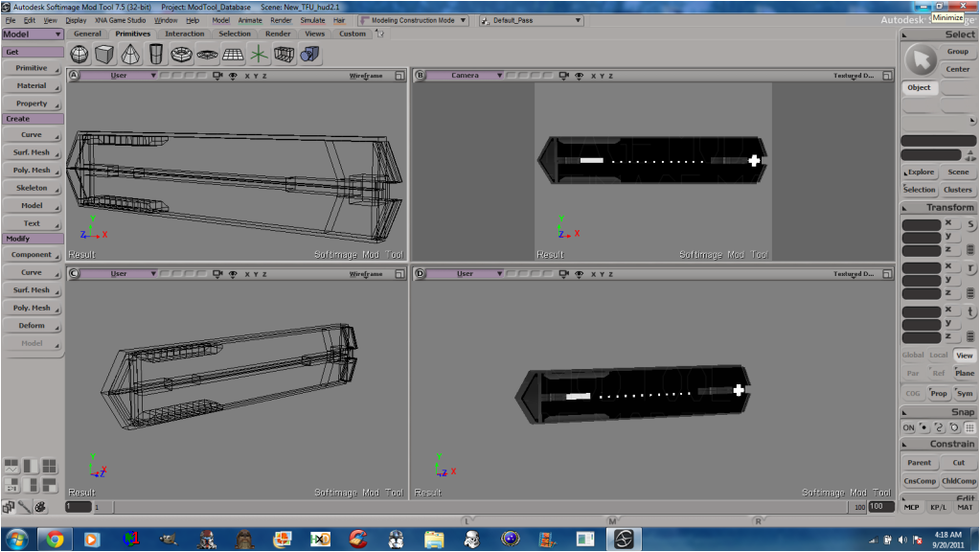This screenshot has width=980, height=552.
Task: Click the Skeleton button
Action: tap(32, 188)
